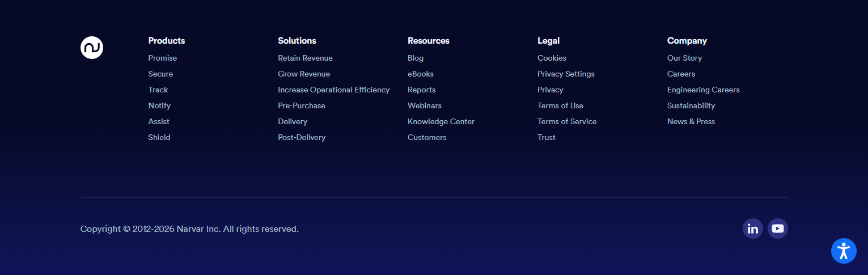Open the Our Story link
This screenshot has height=275, width=868.
point(684,58)
